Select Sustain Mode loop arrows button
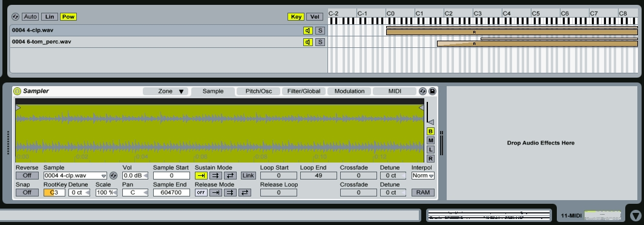This screenshot has height=225, width=644. point(215,176)
